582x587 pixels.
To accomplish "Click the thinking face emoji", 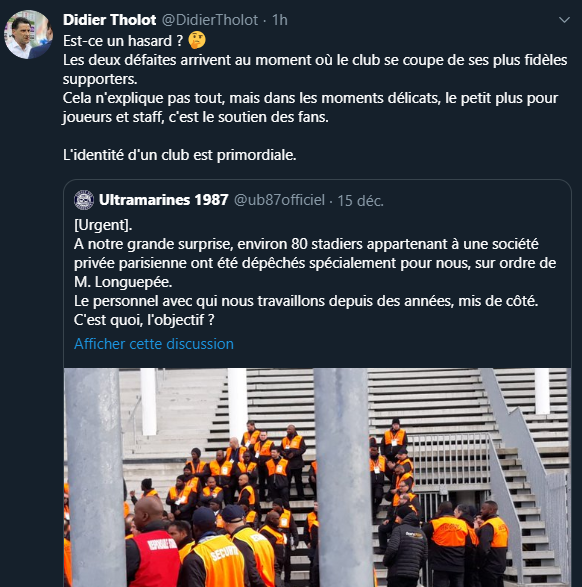I will pyautogui.click(x=197, y=40).
